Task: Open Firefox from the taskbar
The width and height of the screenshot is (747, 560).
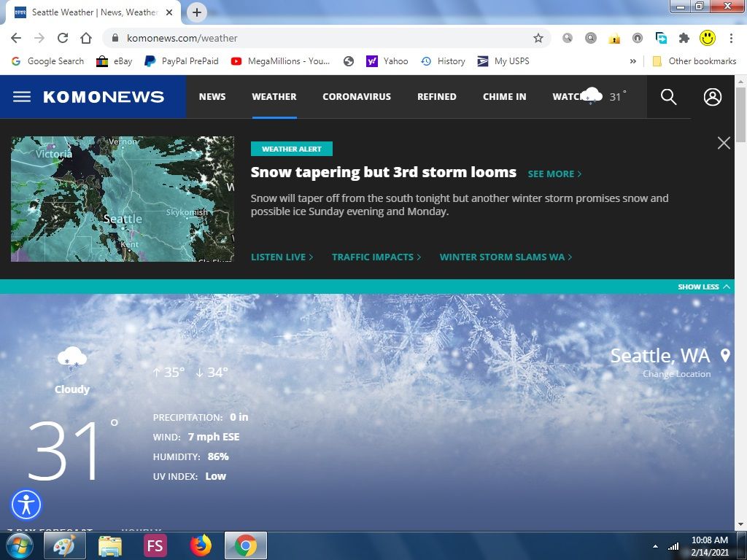Action: pyautogui.click(x=201, y=545)
